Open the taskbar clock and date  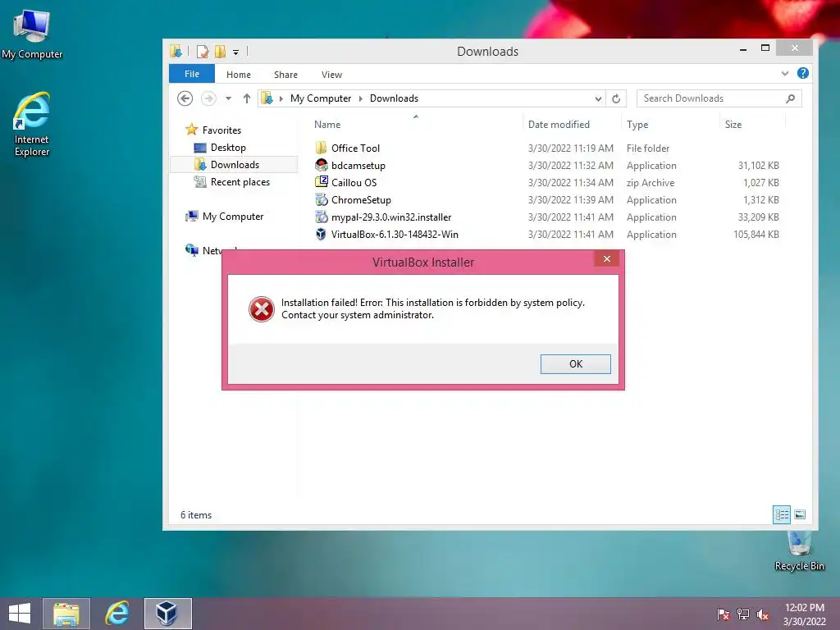pyautogui.click(x=804, y=614)
